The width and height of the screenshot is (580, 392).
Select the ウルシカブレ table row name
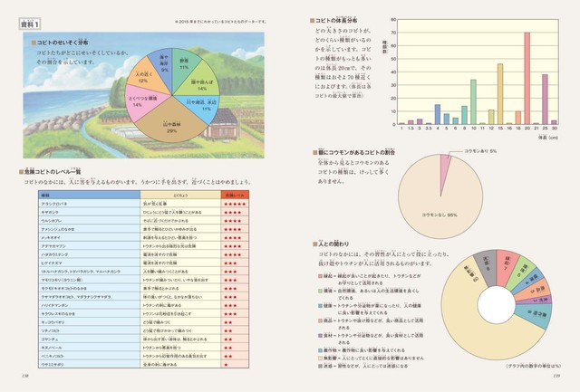tap(52, 221)
